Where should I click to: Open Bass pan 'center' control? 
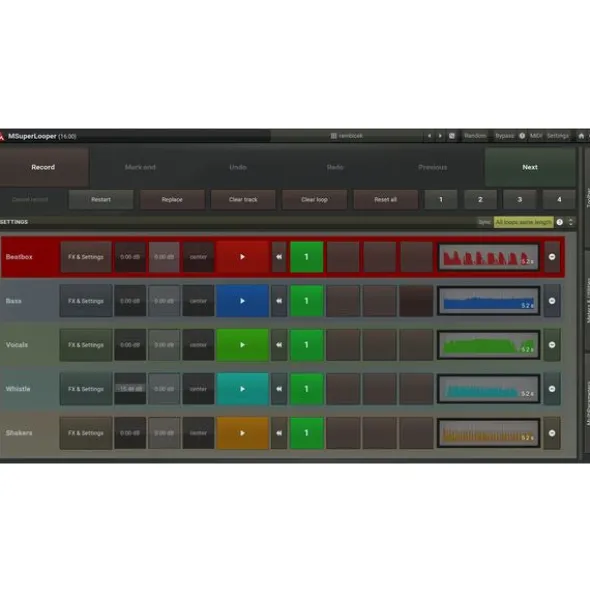(198, 301)
